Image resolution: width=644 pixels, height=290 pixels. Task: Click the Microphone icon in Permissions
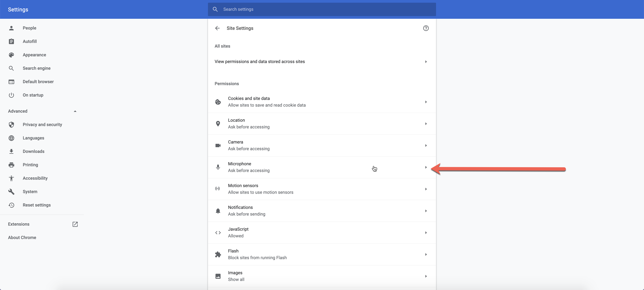pyautogui.click(x=218, y=167)
